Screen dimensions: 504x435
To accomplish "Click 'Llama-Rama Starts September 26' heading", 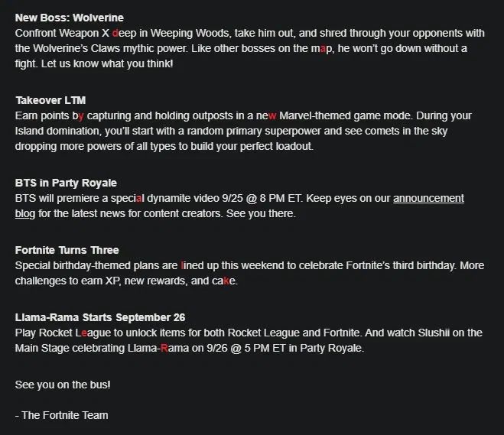I will coord(100,317).
